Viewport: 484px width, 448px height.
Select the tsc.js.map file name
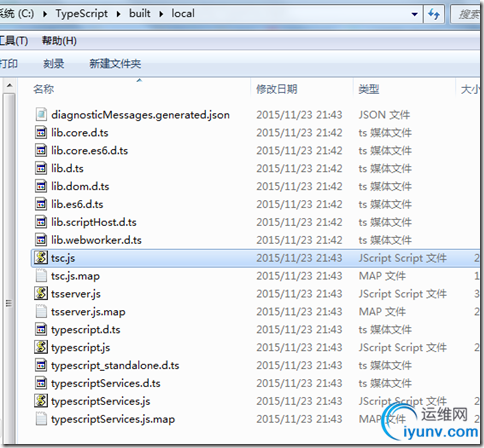pyautogui.click(x=75, y=276)
